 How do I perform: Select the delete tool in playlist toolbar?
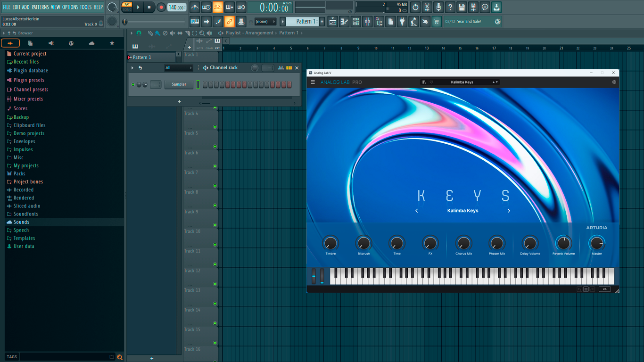[165, 33]
